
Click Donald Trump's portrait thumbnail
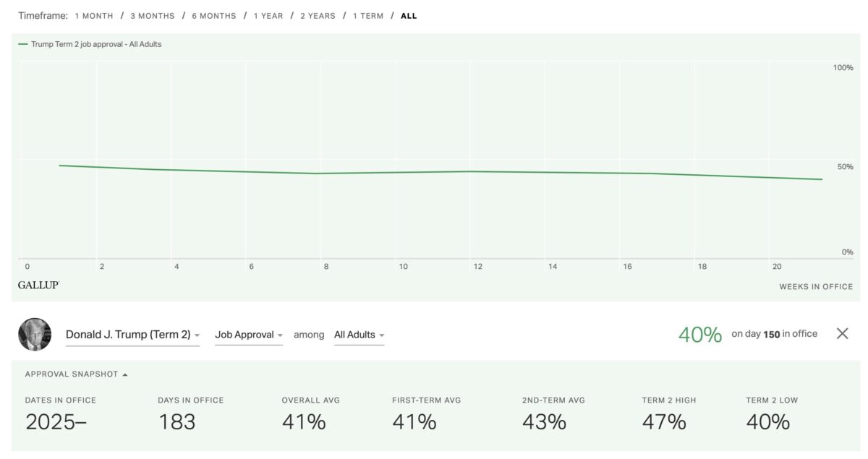[x=35, y=334]
